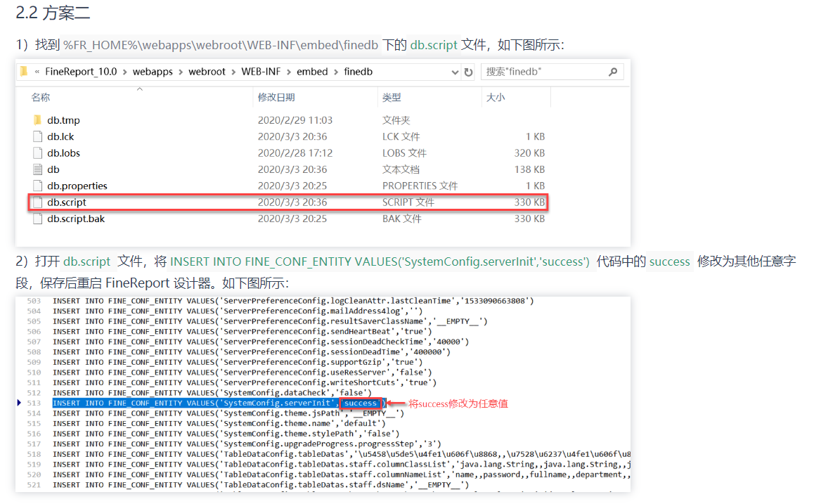Click the 2020/2/28 17:12 date cell
Screen dimensions: 840x504
click(295, 153)
